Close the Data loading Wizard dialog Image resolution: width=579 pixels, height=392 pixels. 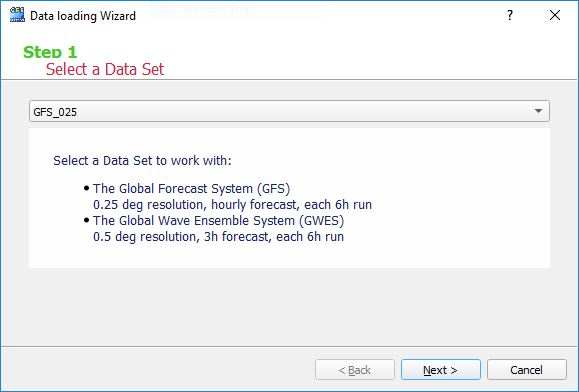555,15
